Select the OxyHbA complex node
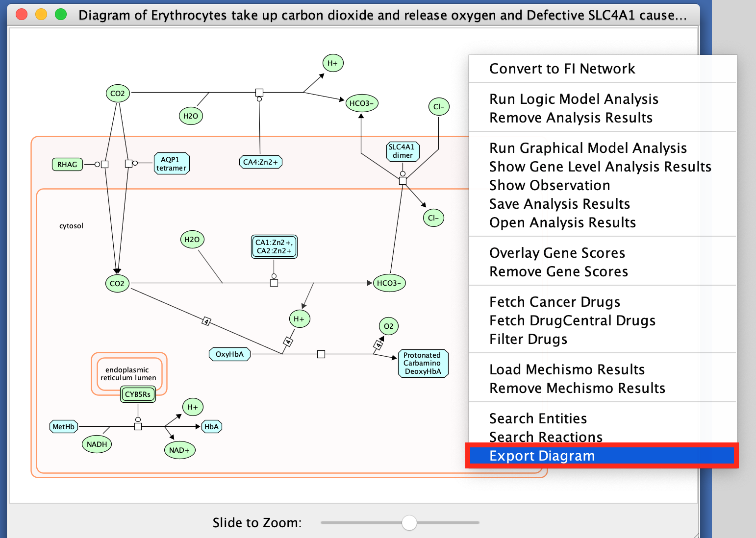The width and height of the screenshot is (756, 538). coord(229,354)
